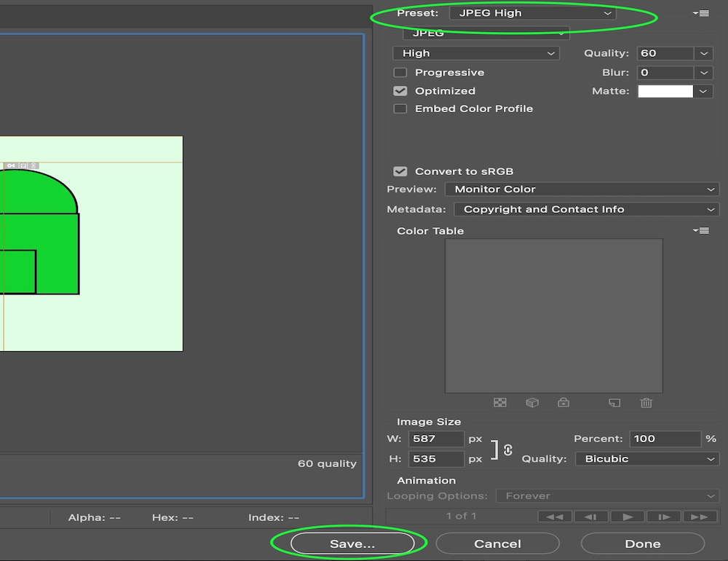Click the last frame fast-forward button

point(699,517)
